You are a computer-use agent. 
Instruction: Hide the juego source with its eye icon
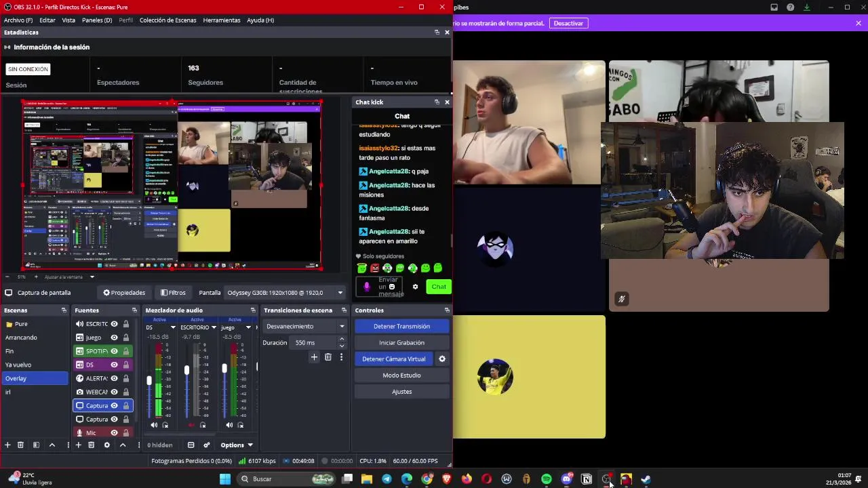pos(114,338)
